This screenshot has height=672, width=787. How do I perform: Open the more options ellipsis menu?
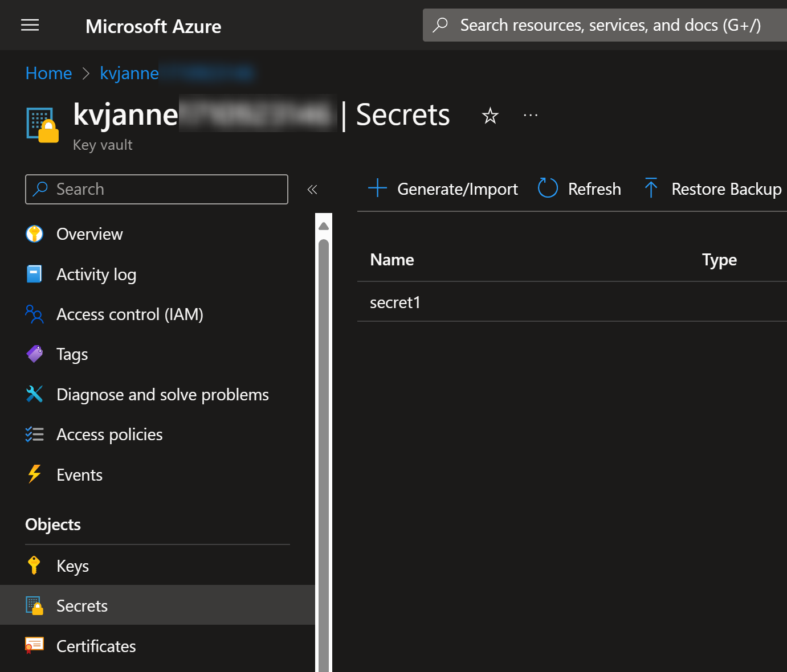coord(531,116)
